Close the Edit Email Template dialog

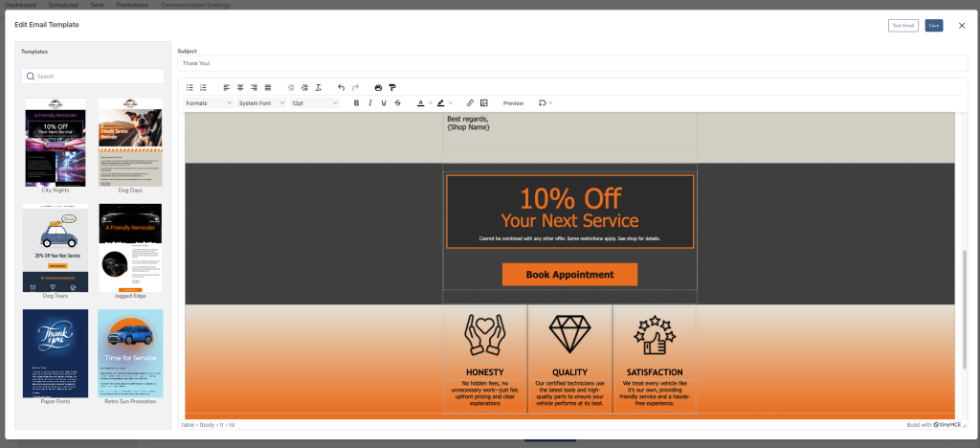pyautogui.click(x=962, y=26)
